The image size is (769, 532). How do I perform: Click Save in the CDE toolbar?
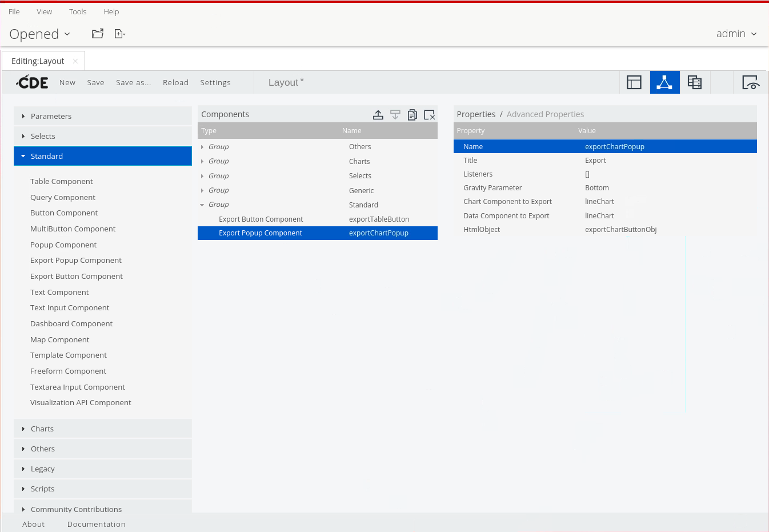(95, 82)
